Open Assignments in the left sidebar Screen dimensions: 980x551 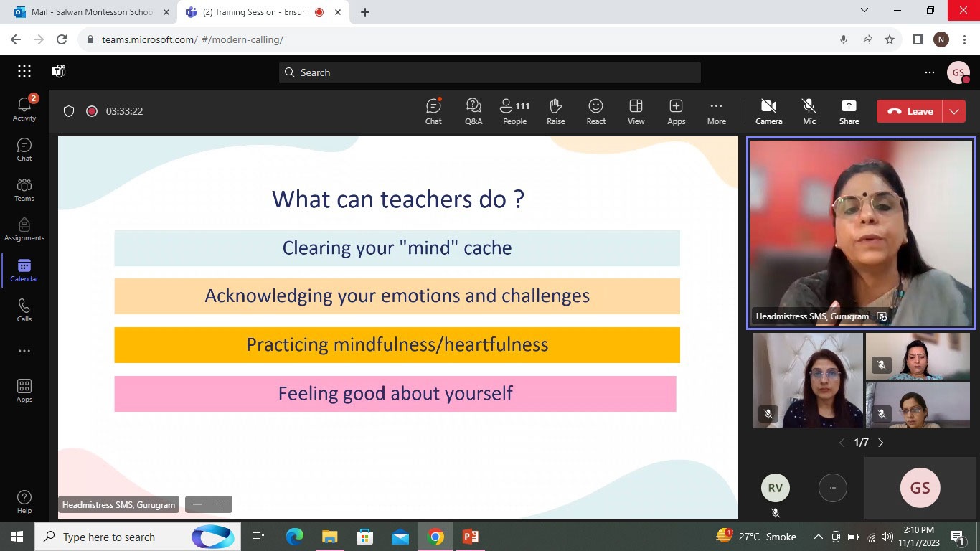24,230
